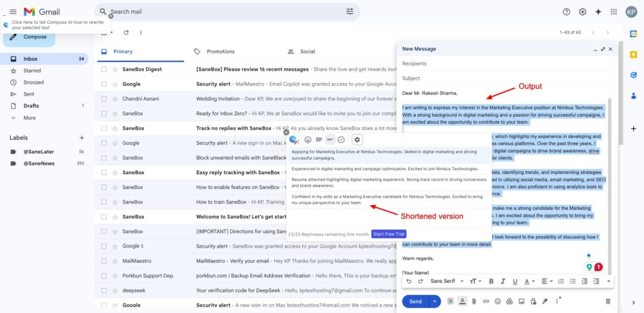
Task: Apply bold formatting in compose
Action: click(491, 282)
